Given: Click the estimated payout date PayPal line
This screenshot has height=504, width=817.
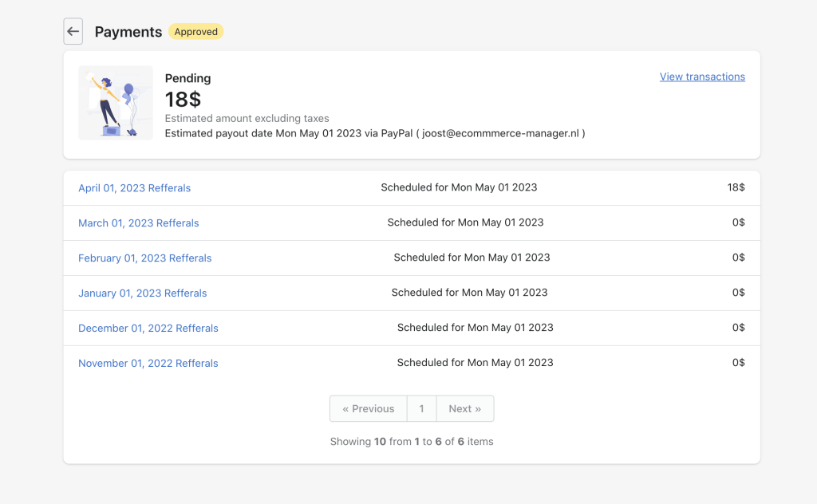Looking at the screenshot, I should click(375, 133).
